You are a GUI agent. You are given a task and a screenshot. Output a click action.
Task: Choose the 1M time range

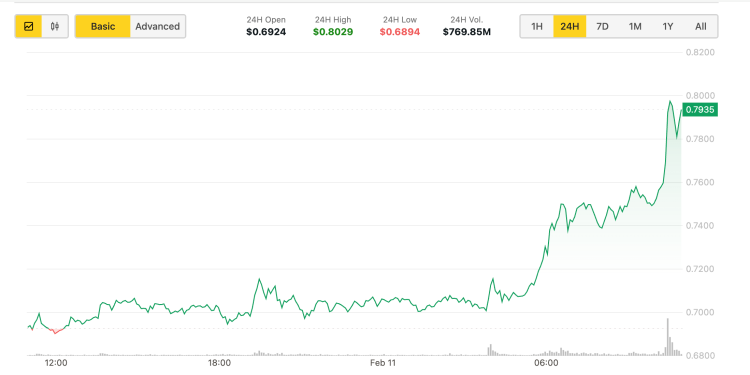coord(635,26)
